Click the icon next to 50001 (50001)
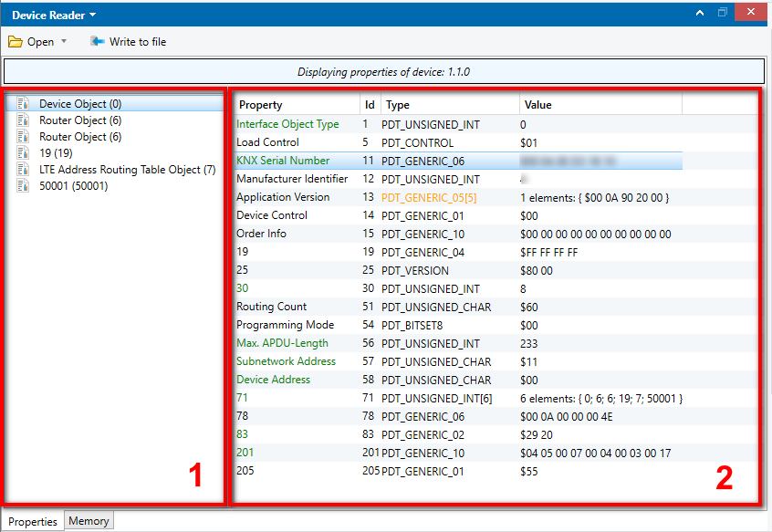Screen dimensions: 772x532 pyautogui.click(x=23, y=185)
